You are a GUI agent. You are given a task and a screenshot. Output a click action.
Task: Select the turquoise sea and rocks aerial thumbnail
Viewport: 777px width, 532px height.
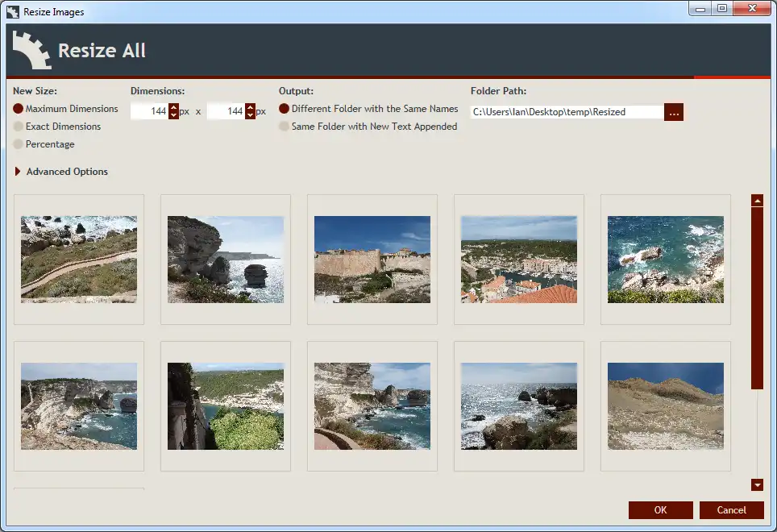coord(666,259)
